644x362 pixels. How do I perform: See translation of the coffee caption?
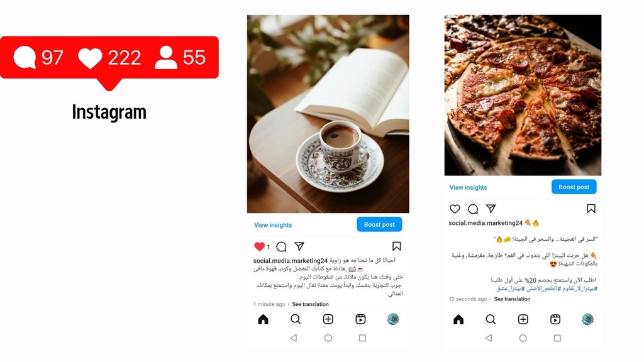coord(310,304)
